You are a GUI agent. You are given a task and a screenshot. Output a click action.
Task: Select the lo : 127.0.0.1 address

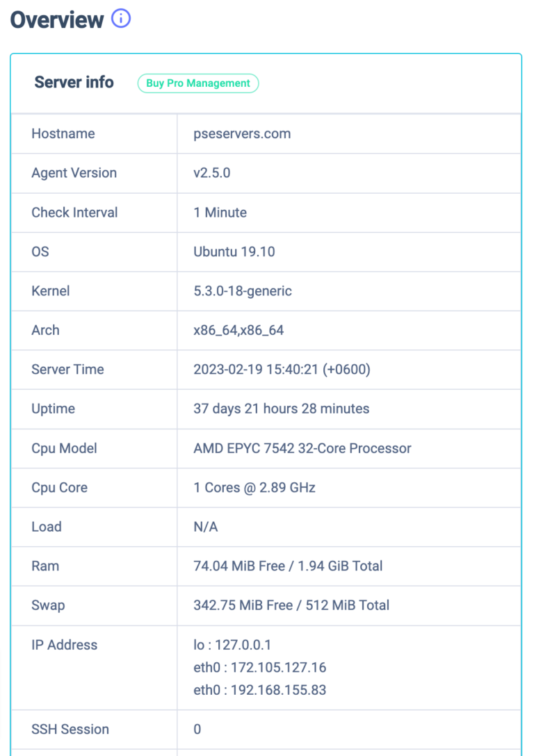232,645
